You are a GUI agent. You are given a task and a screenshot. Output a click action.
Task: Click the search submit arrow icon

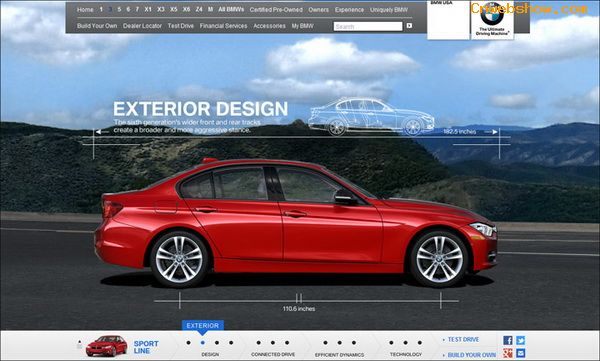click(409, 26)
